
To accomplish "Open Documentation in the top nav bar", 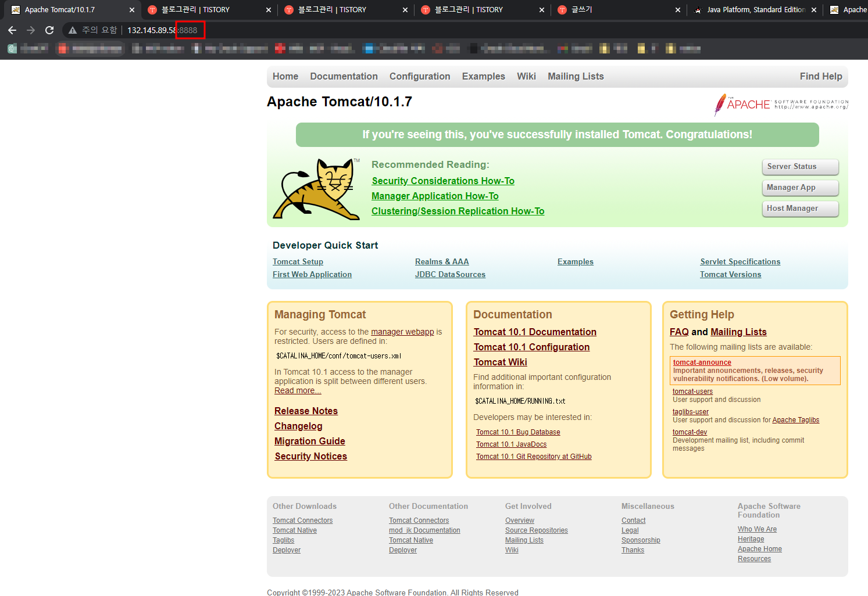I will [344, 76].
